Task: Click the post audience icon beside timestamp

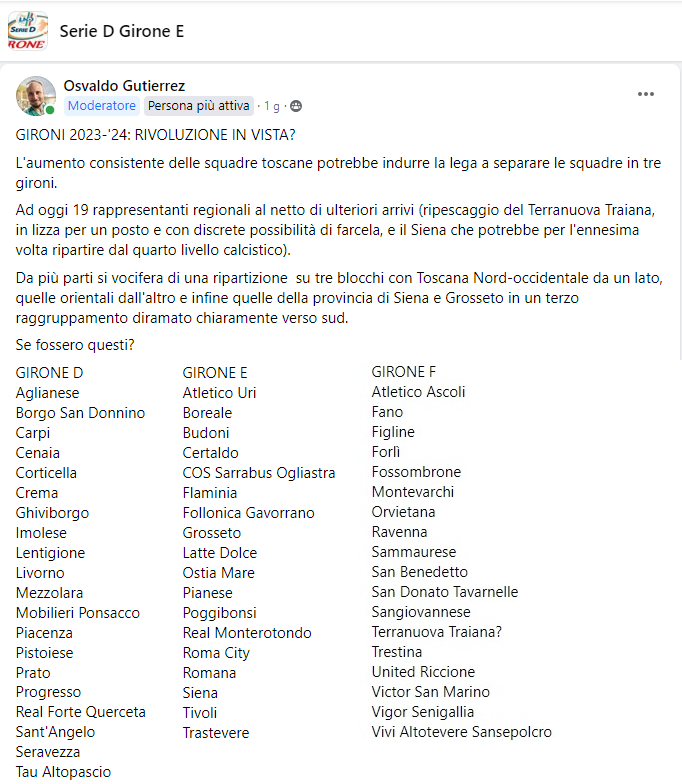Action: coord(296,106)
